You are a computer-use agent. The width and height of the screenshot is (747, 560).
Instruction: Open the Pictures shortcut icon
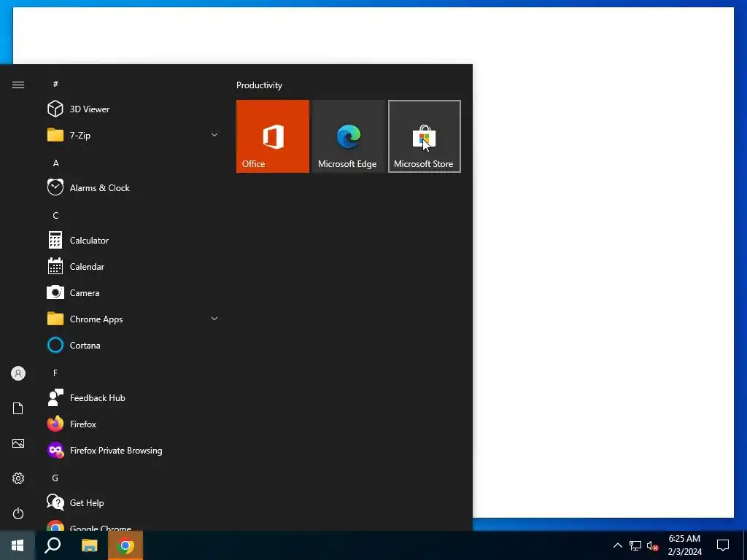pos(18,443)
